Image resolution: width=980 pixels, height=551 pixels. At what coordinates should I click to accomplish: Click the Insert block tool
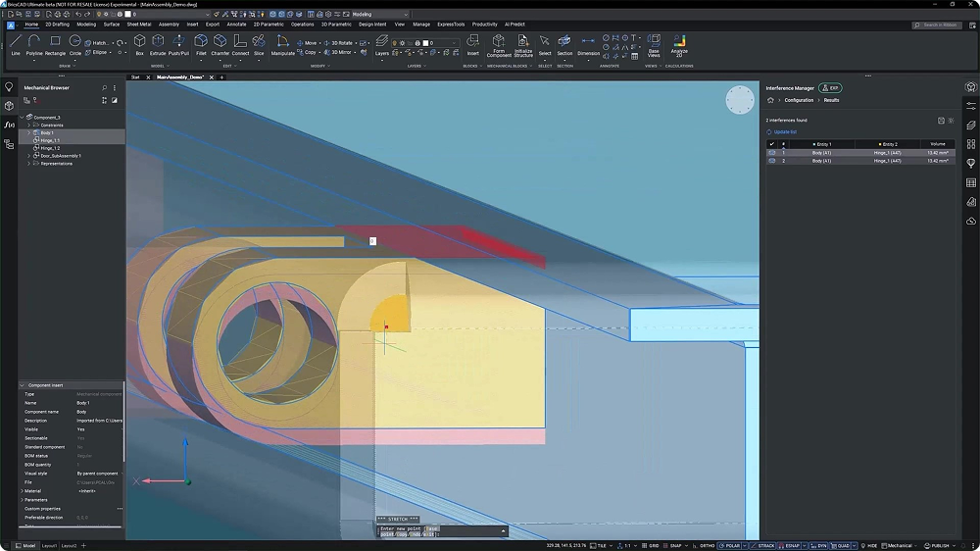pyautogui.click(x=473, y=45)
